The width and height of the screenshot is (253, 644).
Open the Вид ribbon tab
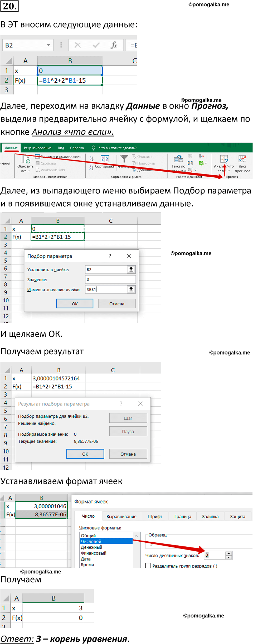[x=61, y=148]
